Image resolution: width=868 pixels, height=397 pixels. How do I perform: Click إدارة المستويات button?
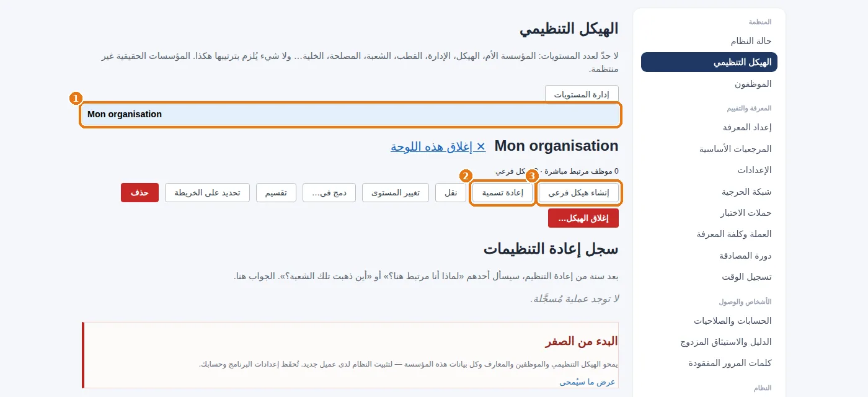582,94
